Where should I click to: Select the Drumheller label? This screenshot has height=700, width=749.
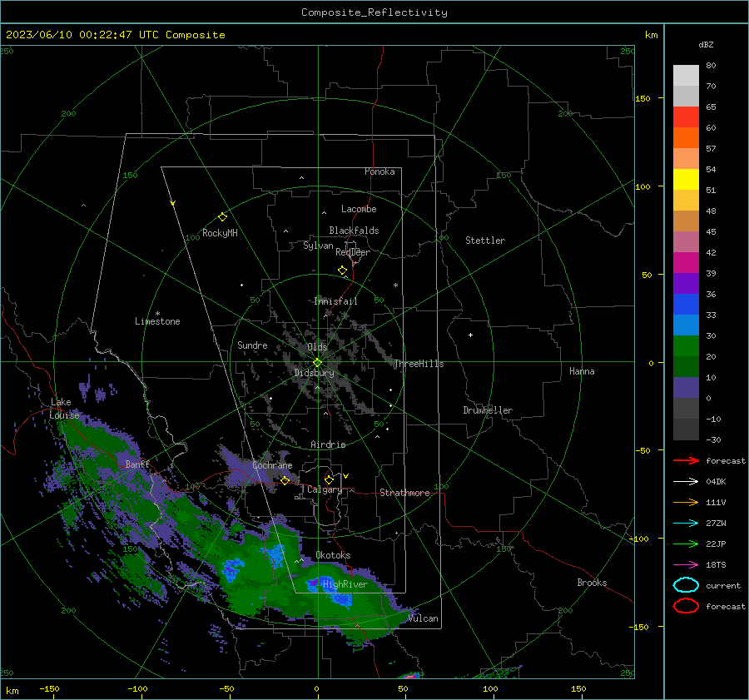pos(488,410)
